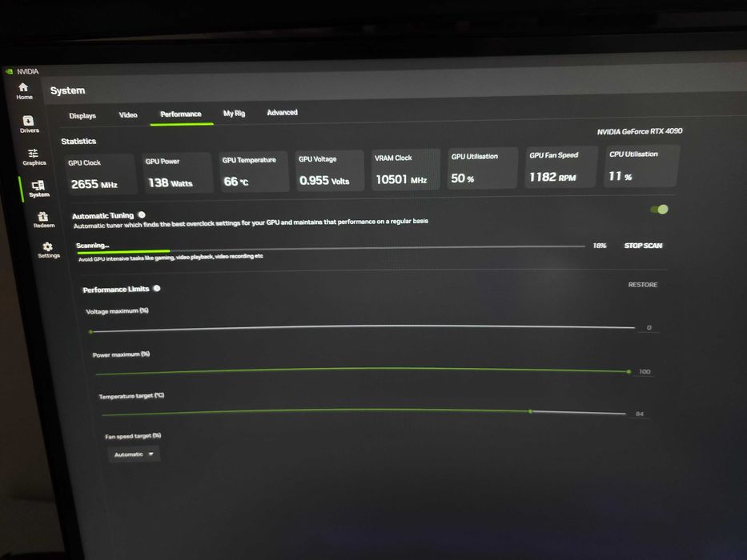Viewport: 747px width, 560px height.
Task: Open the My Rig tab
Action: (234, 113)
